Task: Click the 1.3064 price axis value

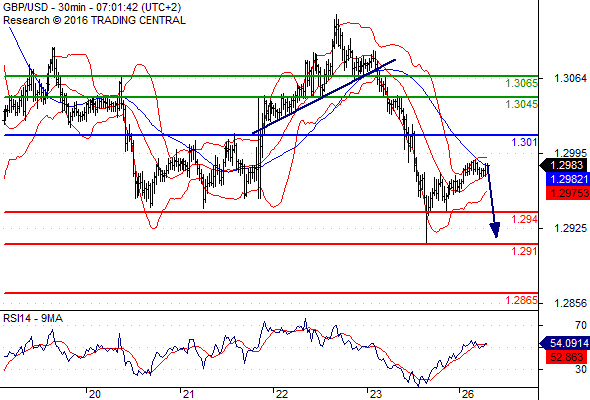Action: [x=570, y=78]
